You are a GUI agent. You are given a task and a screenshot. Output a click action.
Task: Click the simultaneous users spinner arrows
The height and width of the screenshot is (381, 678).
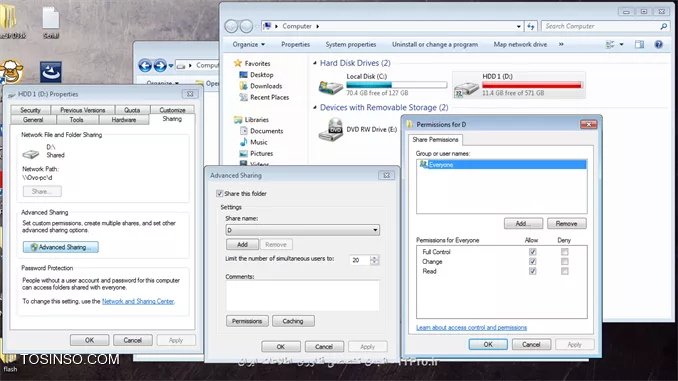[374, 260]
